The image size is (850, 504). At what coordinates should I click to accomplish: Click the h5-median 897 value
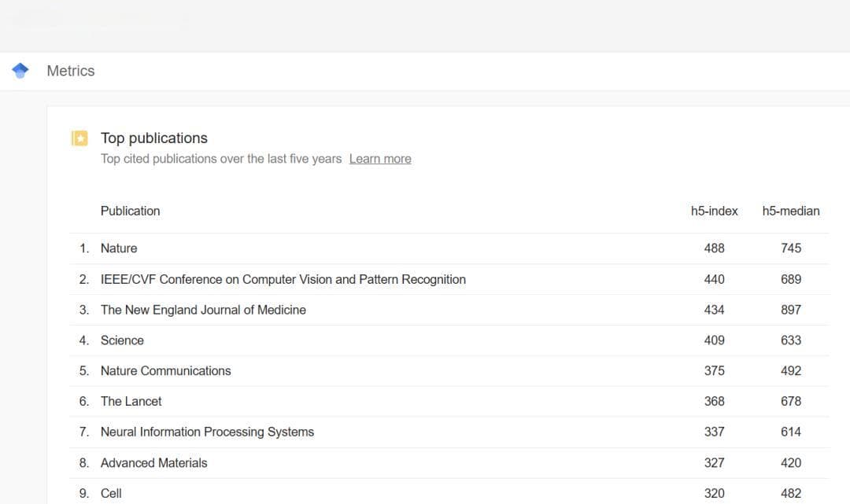coord(791,310)
